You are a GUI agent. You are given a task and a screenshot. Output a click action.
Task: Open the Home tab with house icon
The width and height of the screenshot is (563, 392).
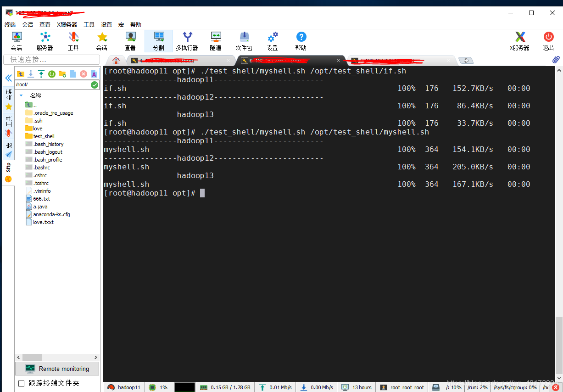coord(116,60)
